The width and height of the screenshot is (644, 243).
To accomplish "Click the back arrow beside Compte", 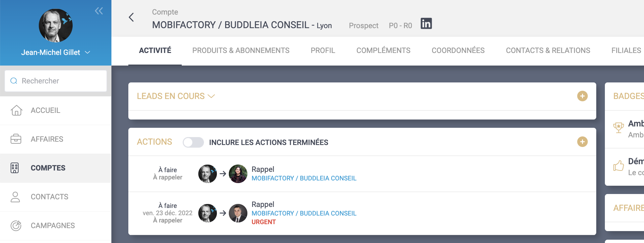I will pos(131,17).
